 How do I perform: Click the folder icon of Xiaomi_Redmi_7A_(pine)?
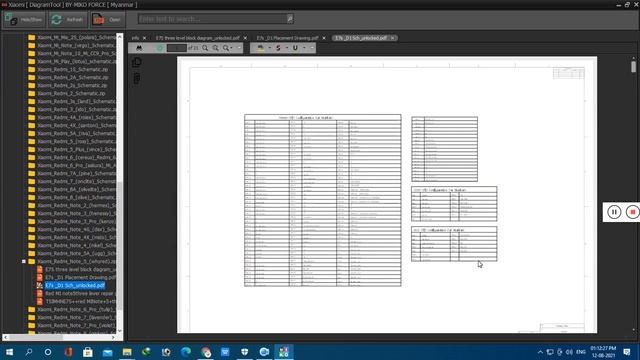pyautogui.click(x=31, y=173)
